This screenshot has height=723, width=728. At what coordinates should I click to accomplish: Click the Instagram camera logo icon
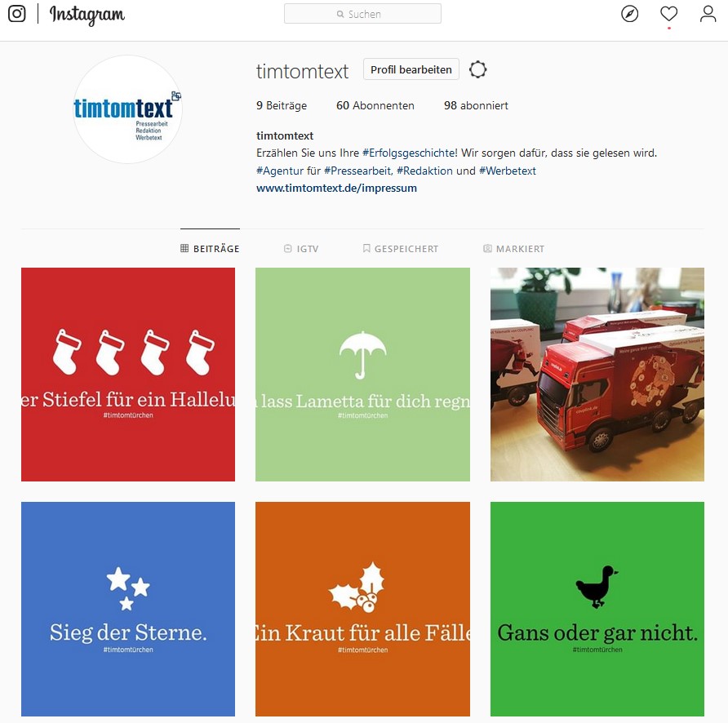pyautogui.click(x=17, y=14)
